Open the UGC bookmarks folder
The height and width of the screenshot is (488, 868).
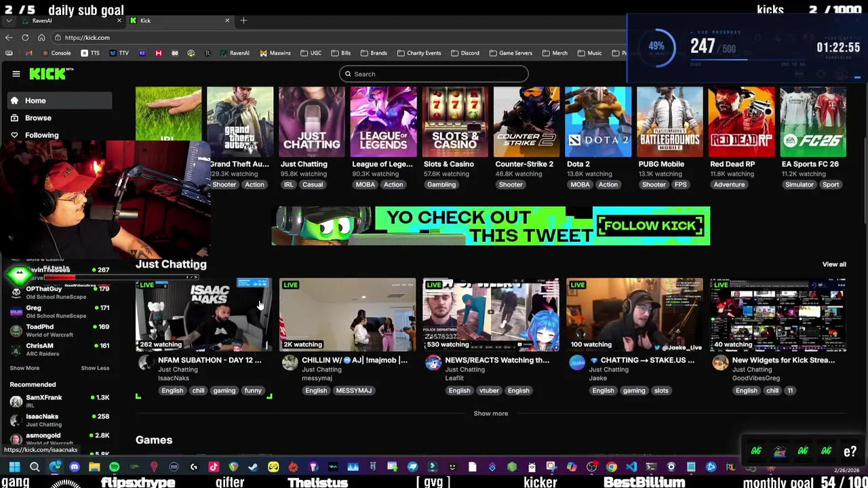(x=311, y=53)
